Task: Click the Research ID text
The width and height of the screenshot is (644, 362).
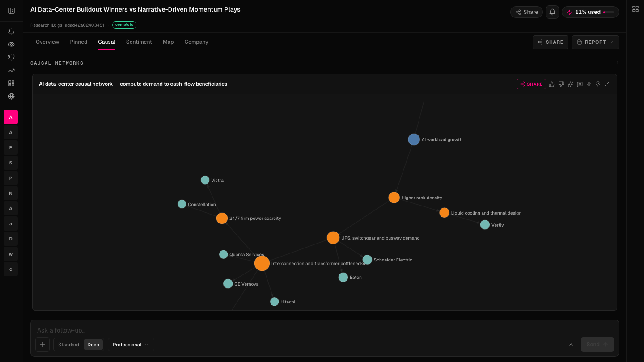Action: (x=67, y=25)
